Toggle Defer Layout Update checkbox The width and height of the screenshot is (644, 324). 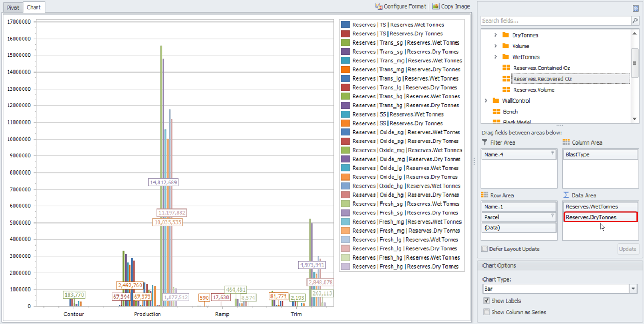click(485, 249)
